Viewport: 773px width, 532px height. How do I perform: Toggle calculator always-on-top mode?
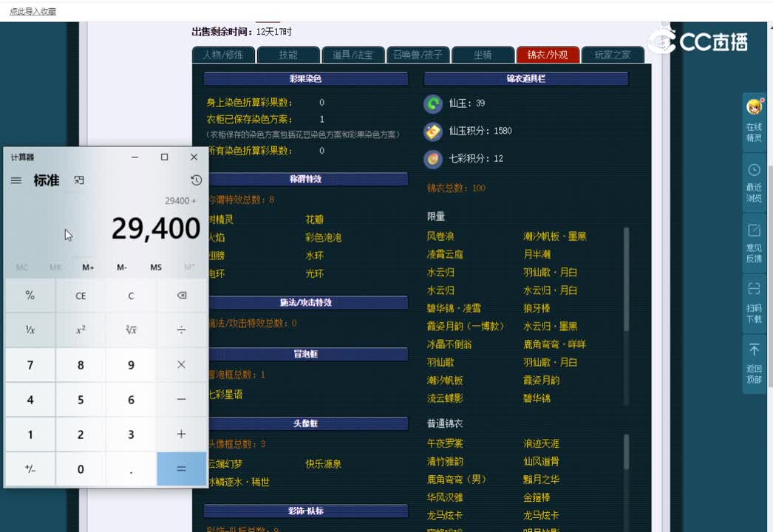[79, 180]
